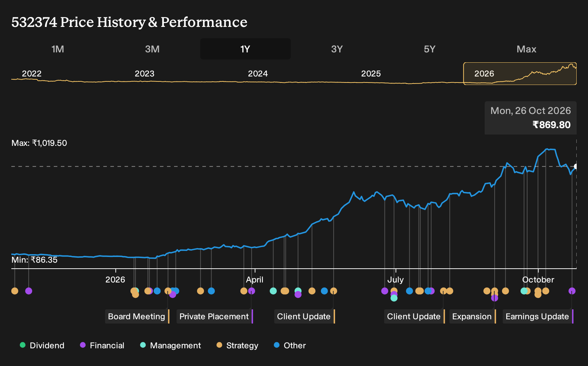Open the Client Update label near April
Viewport: 588px width, 366px height.
tap(305, 316)
